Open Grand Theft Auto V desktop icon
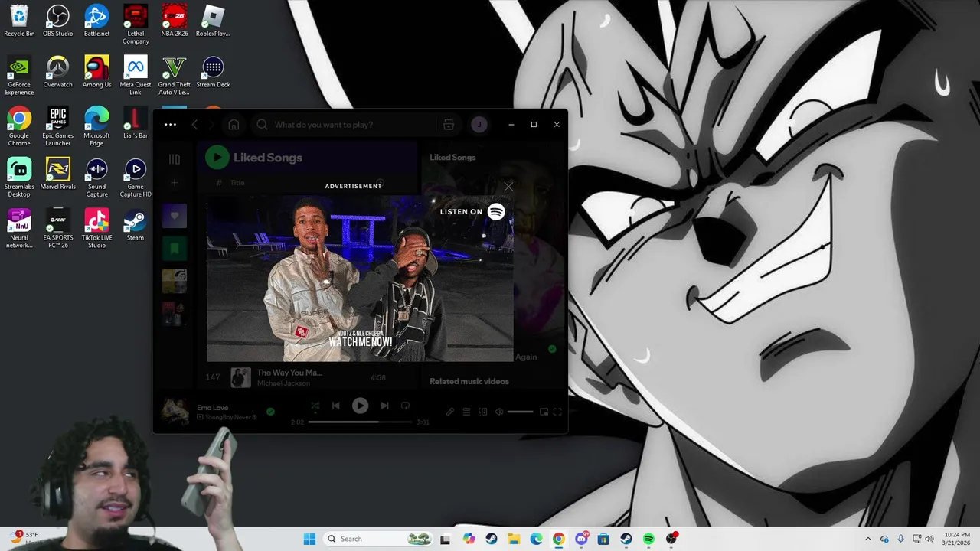The height and width of the screenshot is (551, 980). 175,75
